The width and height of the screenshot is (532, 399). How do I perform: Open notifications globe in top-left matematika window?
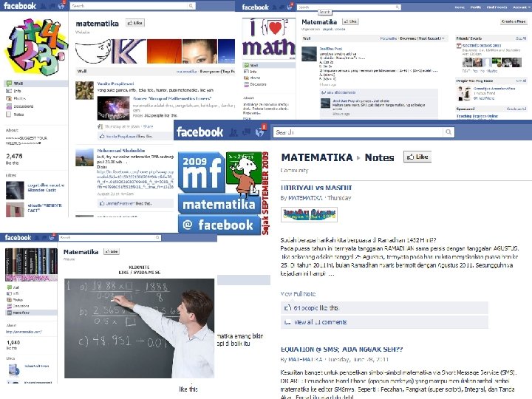click(x=61, y=6)
